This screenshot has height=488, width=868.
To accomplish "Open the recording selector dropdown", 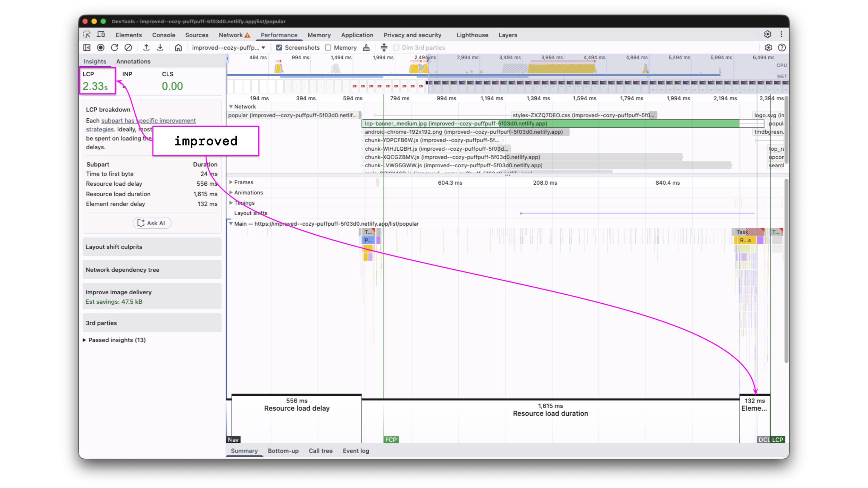I will coord(228,48).
